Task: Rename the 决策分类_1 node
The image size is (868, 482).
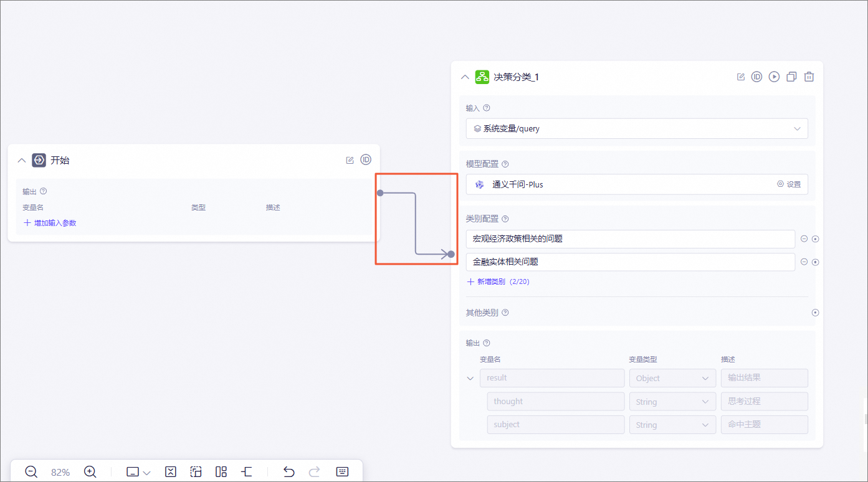Action: 740,77
